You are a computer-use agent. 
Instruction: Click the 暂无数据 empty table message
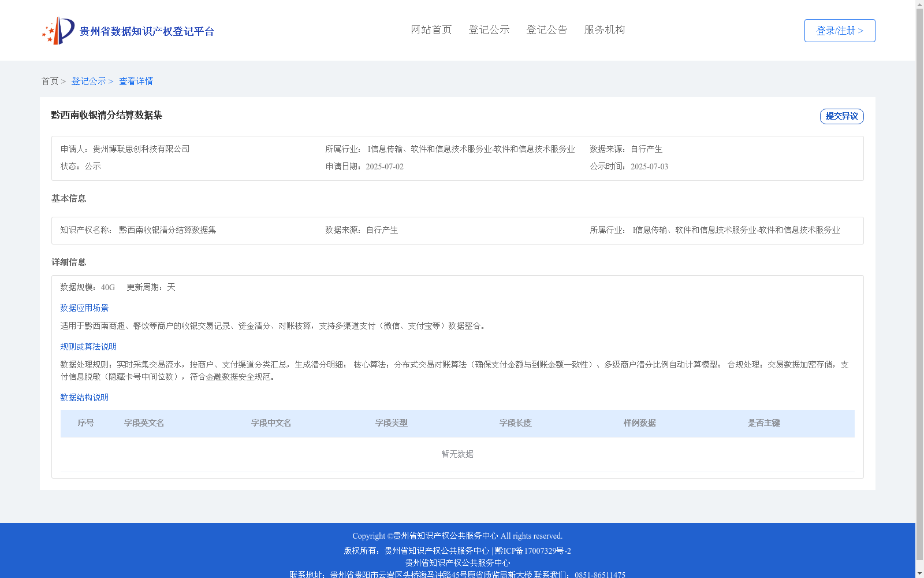tap(457, 454)
